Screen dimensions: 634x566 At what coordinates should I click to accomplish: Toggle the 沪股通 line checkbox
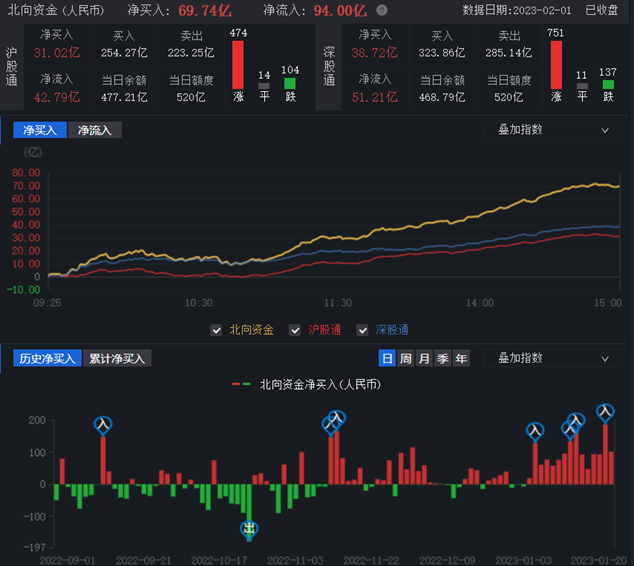295,330
